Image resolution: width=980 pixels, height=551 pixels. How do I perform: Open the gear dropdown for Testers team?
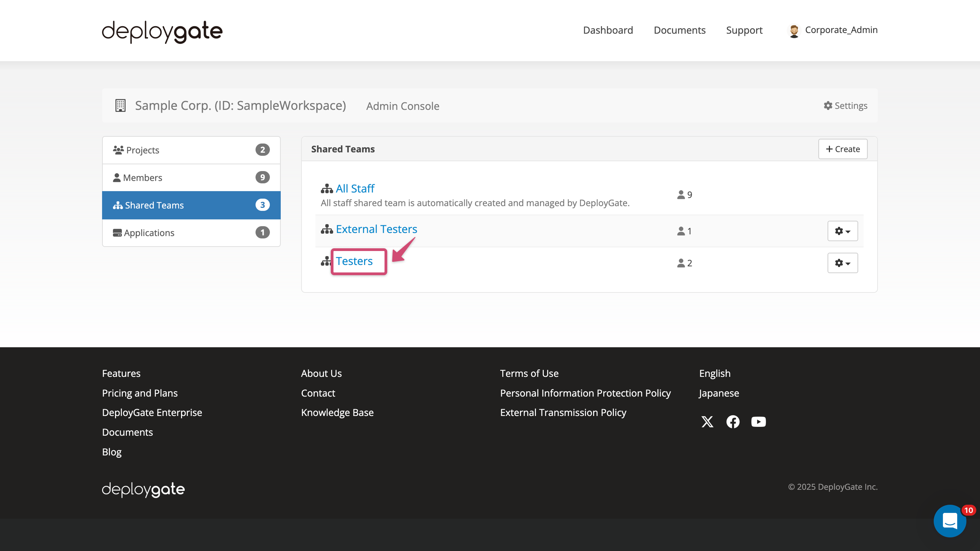(x=842, y=263)
